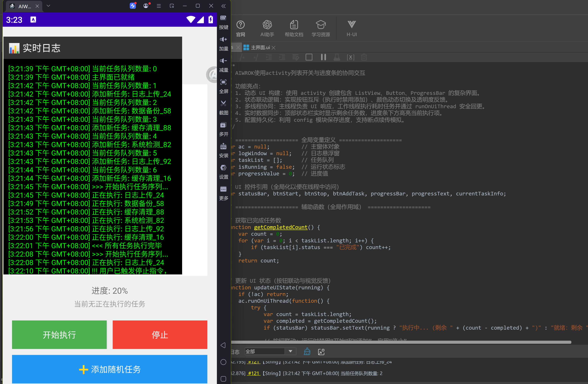Open the 更多 more menu
The height and width of the screenshot is (384, 588).
coord(223,189)
